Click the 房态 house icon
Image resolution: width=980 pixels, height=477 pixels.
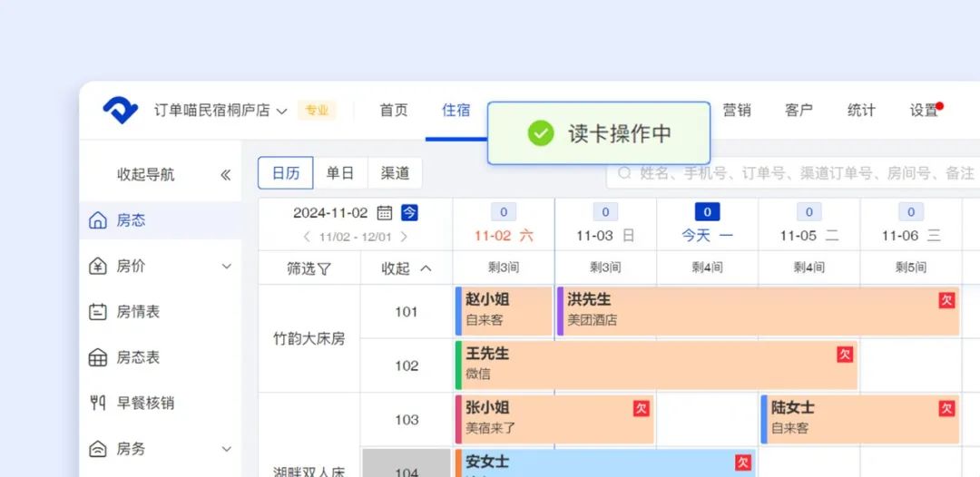click(x=98, y=220)
